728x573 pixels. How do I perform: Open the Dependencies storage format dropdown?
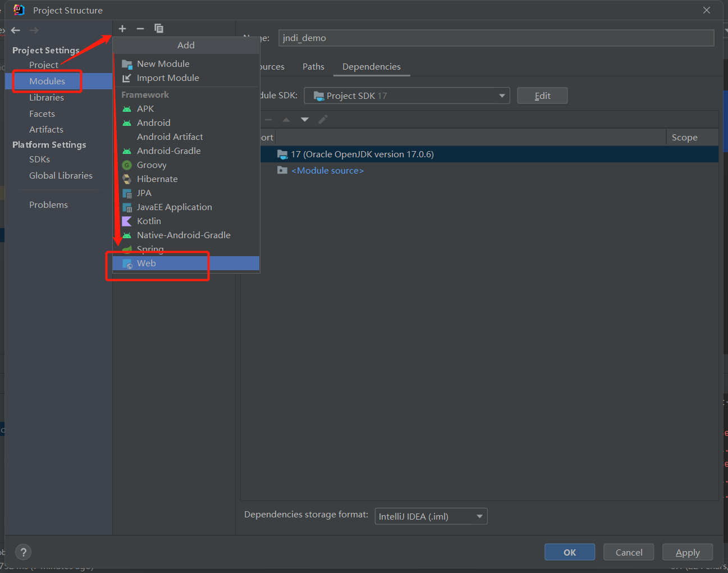431,516
